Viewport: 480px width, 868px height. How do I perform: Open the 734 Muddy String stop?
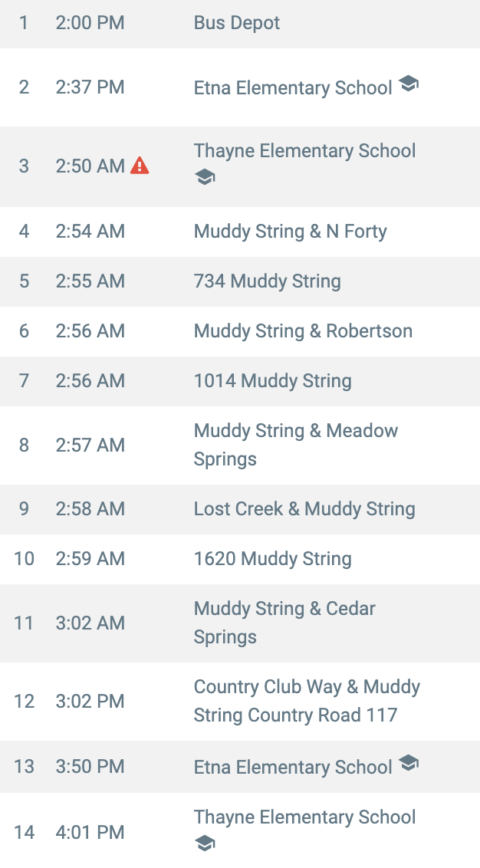pos(240,281)
